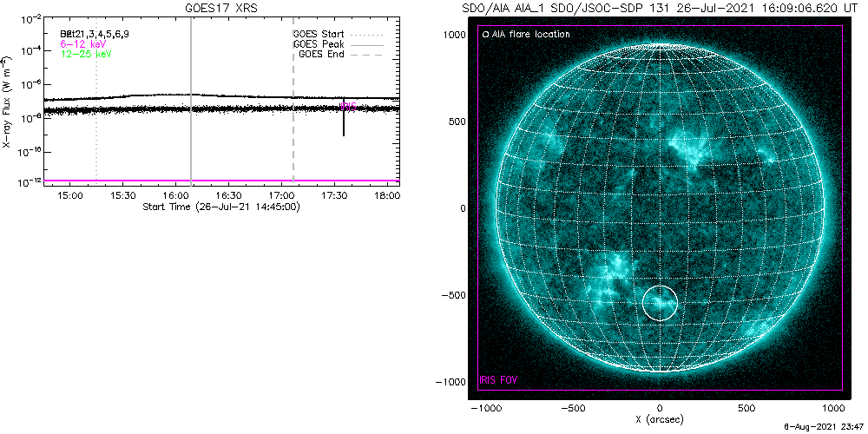Image resolution: width=868 pixels, height=434 pixels.
Task: Click the magenta IRIS marker on the flux plot
Action: 348,105
